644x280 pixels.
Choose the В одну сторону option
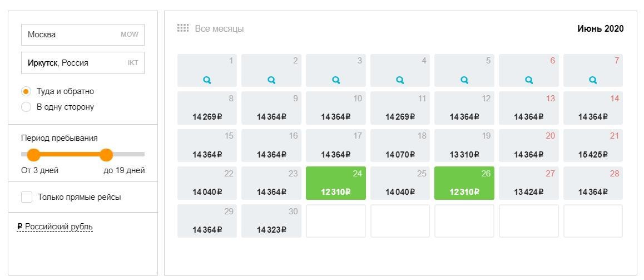26,107
